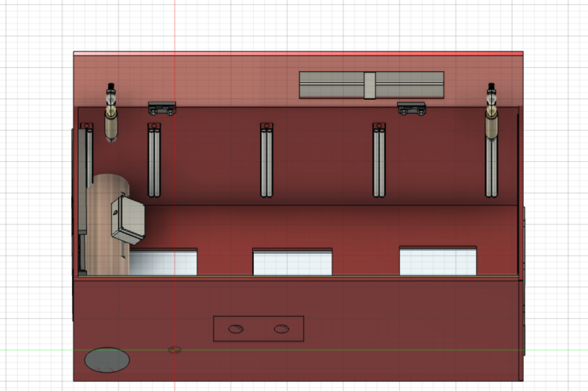
Task: Select the gray electrical box on the wooden post
Action: tap(128, 219)
